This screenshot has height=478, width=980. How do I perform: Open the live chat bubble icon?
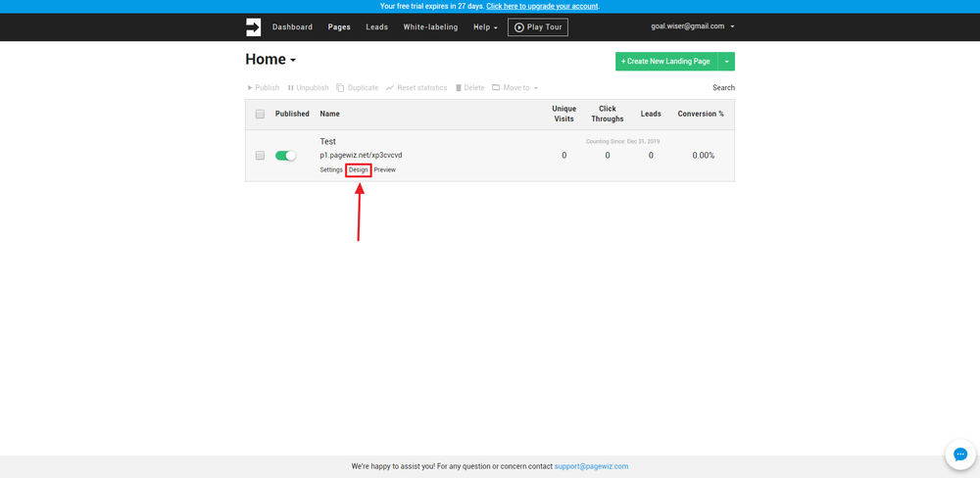[960, 454]
